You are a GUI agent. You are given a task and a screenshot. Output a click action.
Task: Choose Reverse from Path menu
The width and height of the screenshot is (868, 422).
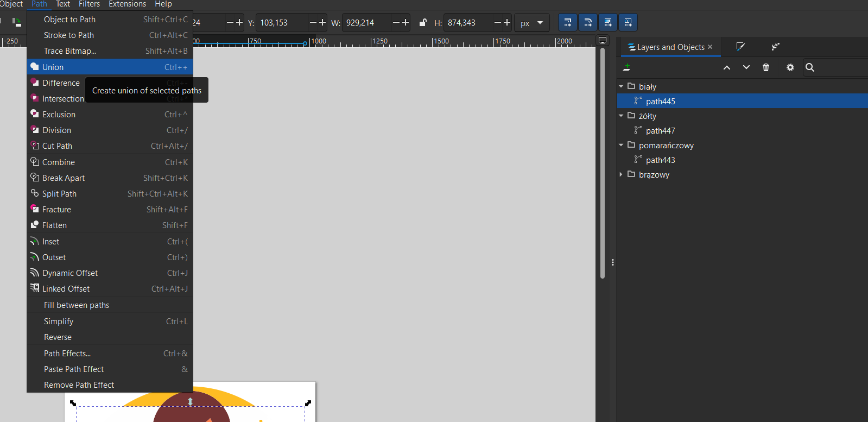(110, 337)
